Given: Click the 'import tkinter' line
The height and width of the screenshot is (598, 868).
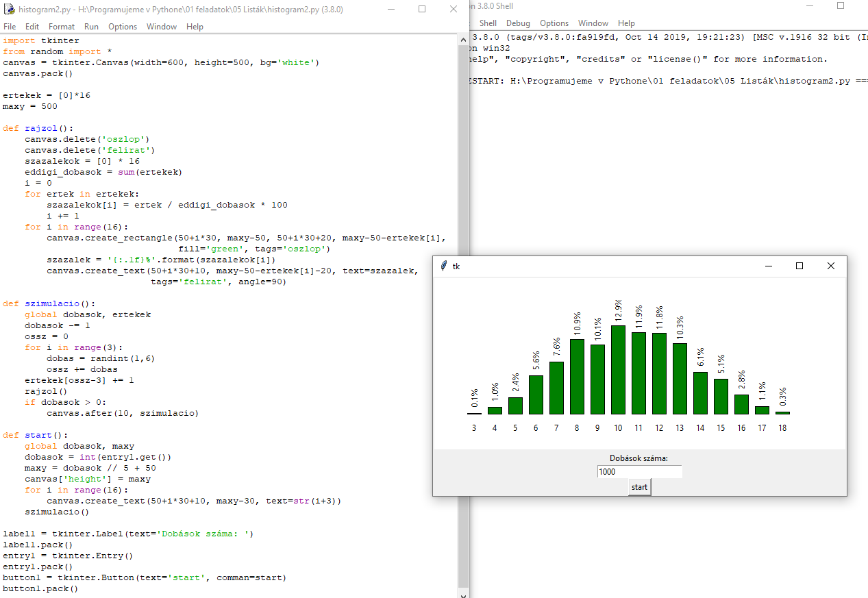Looking at the screenshot, I should pos(40,40).
